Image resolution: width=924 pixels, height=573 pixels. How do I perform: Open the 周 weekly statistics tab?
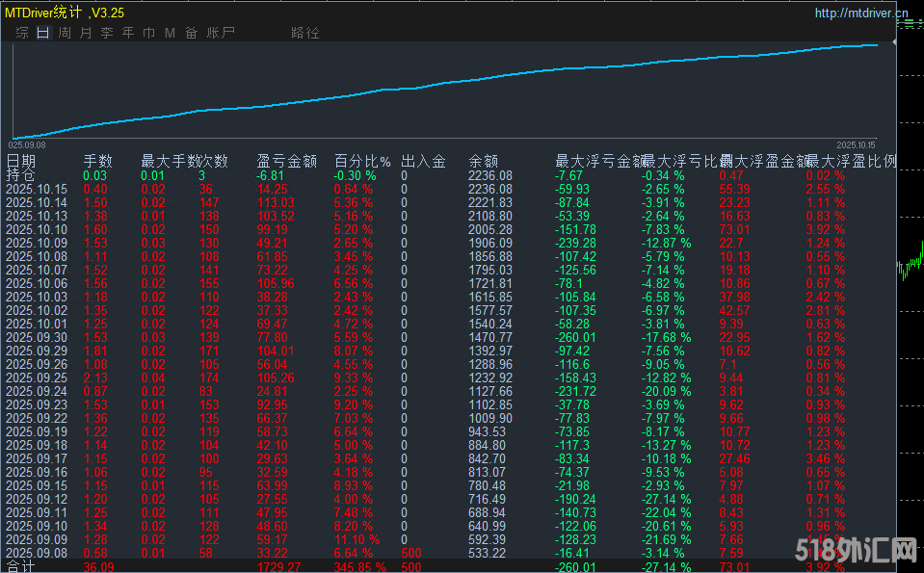tap(64, 33)
